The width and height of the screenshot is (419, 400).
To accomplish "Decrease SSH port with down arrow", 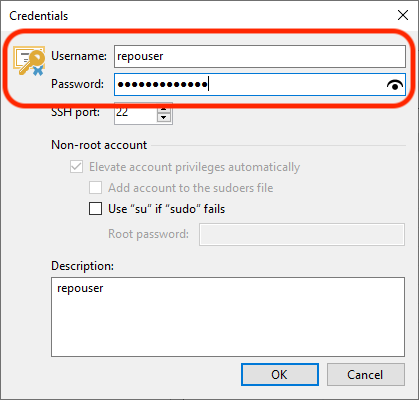I will pyautogui.click(x=164, y=117).
